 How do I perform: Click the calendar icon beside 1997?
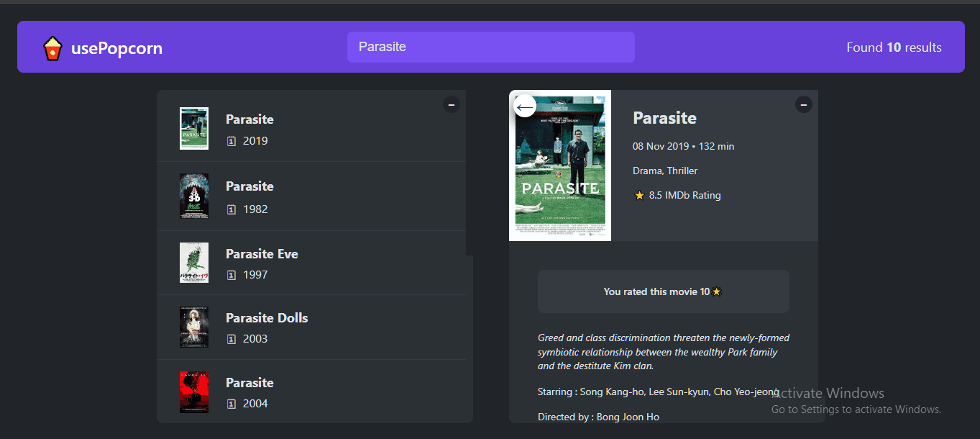[232, 275]
